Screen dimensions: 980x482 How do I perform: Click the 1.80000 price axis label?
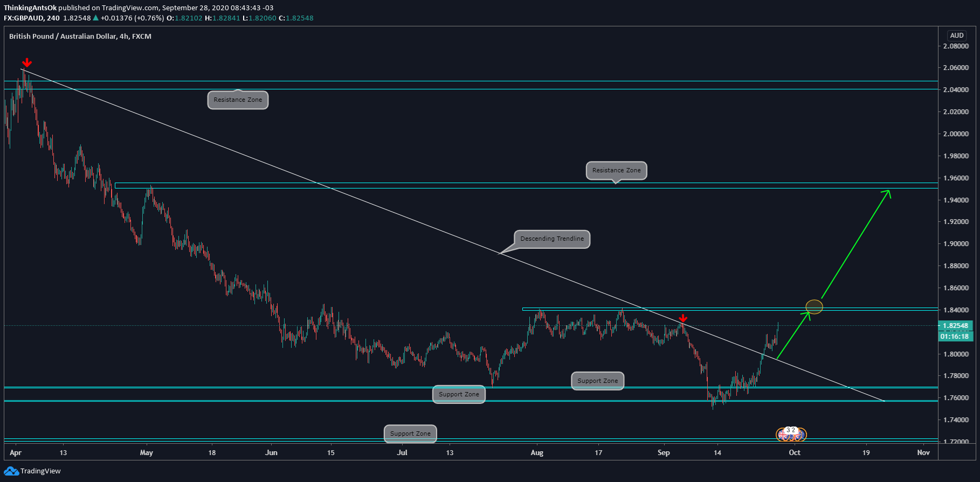956,354
